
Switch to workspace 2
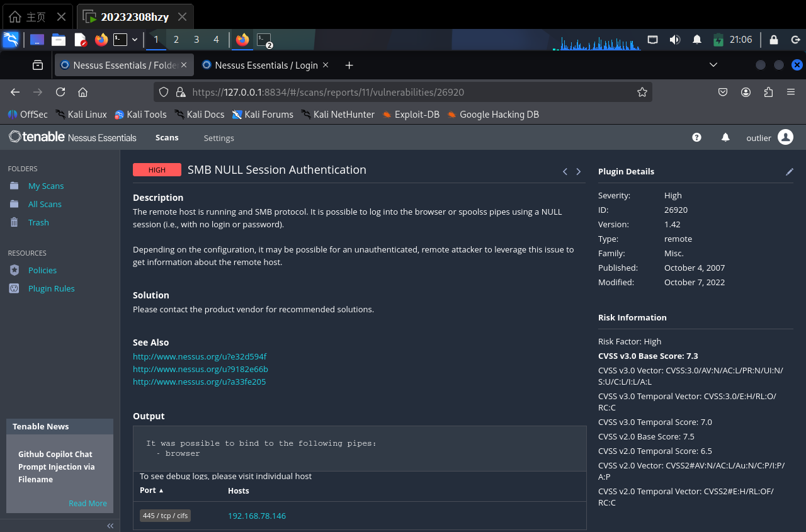(x=176, y=40)
